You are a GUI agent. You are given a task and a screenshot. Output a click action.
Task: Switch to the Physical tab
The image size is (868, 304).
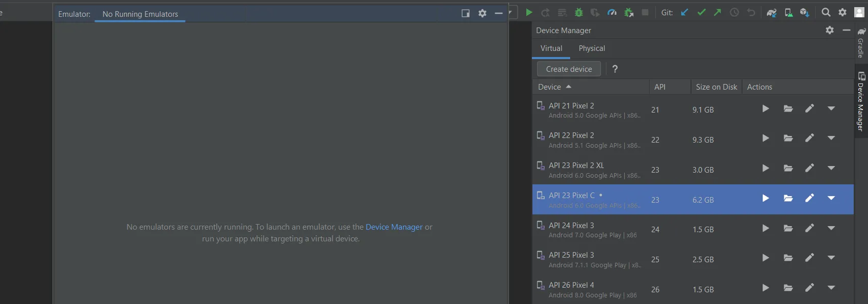click(x=592, y=48)
